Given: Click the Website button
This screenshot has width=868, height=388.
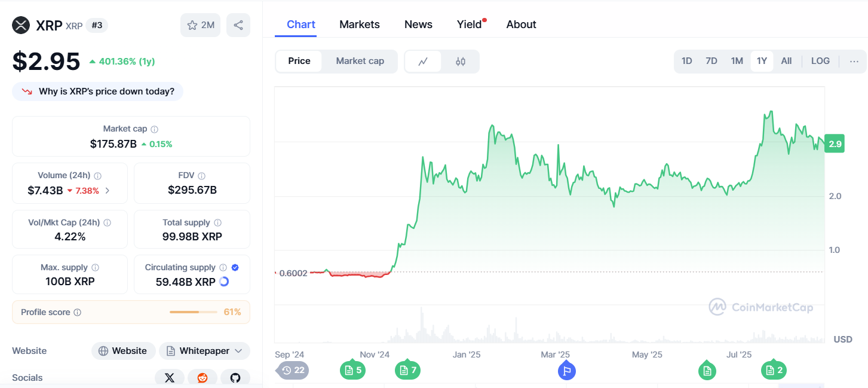Looking at the screenshot, I should (123, 351).
